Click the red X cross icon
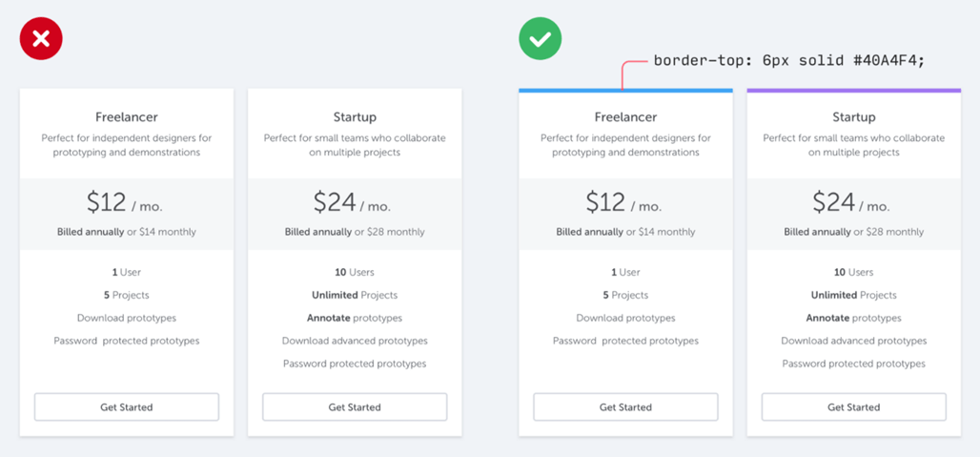This screenshot has height=457, width=980. (x=41, y=39)
